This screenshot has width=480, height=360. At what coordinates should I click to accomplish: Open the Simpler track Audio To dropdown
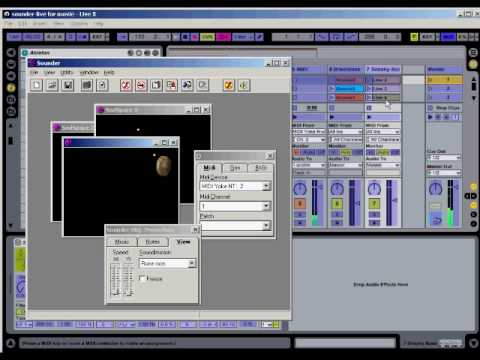point(383,165)
